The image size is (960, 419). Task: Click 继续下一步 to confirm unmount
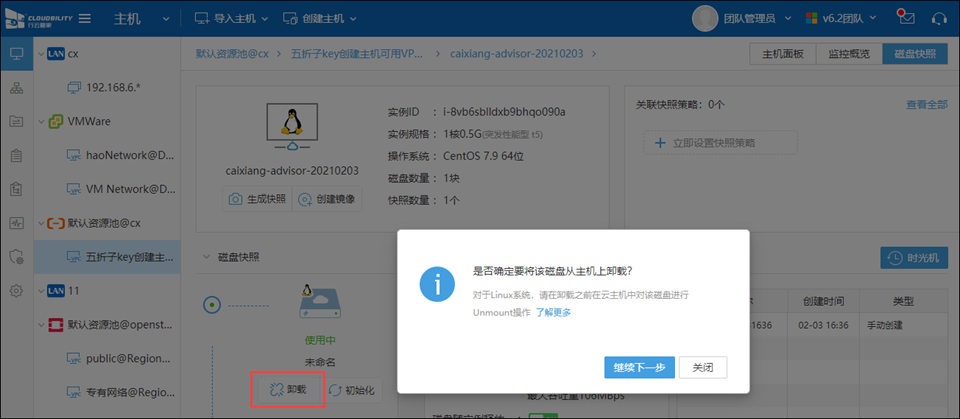[x=640, y=367]
